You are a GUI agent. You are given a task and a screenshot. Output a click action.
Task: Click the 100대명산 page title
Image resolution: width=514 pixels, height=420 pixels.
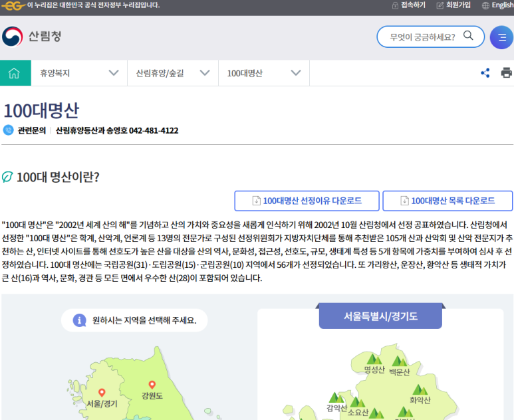[x=41, y=110]
